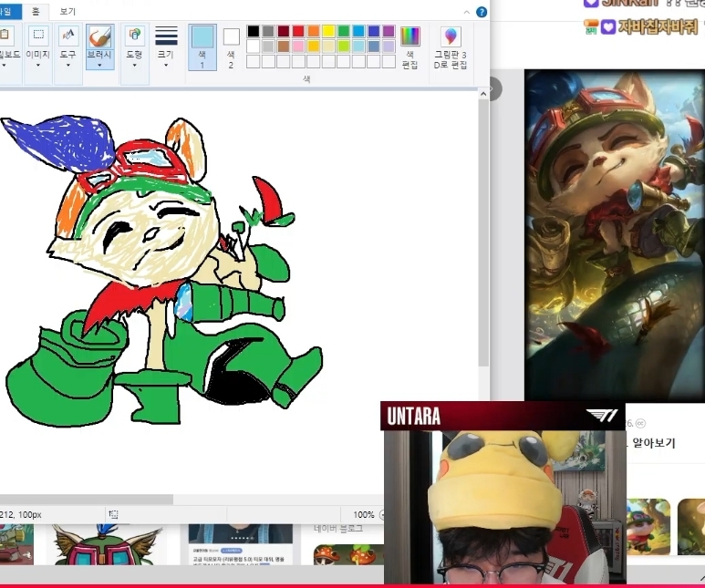Open Help via the blue question mark
Screen dimensions: 705x588
pos(482,12)
